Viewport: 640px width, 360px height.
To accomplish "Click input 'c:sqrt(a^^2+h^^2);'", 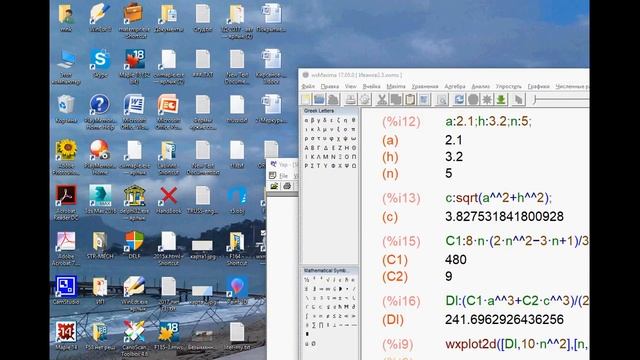I will pyautogui.click(x=498, y=198).
